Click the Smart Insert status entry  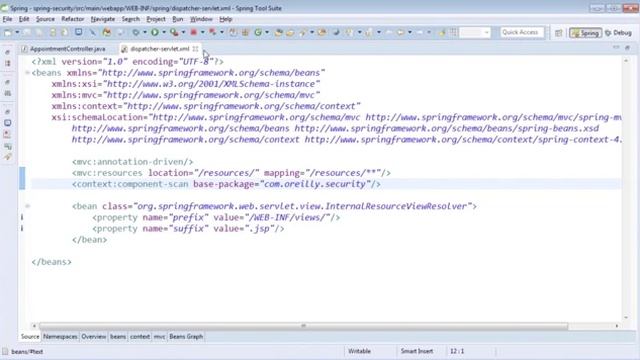(x=417, y=351)
